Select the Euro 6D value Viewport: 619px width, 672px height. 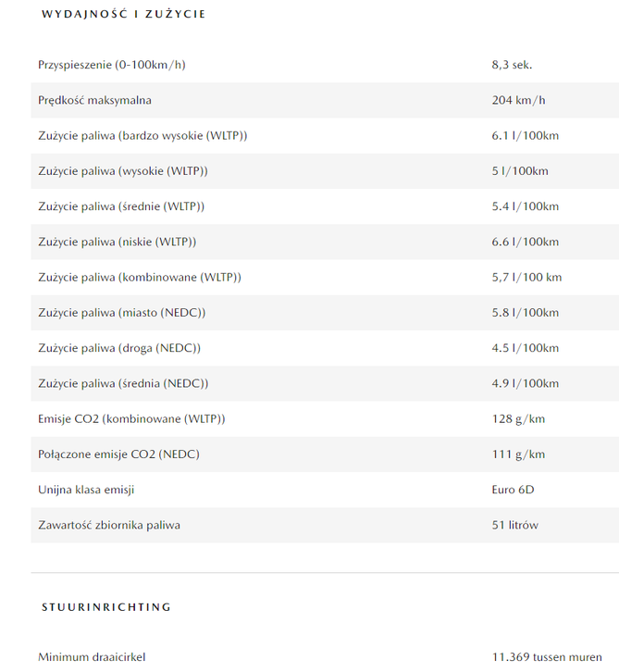point(513,490)
